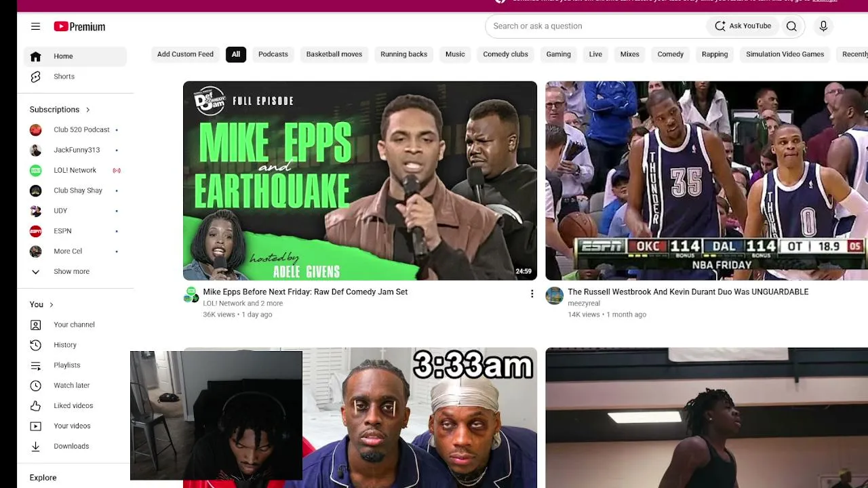
Task: Go to YouTube Premium home logo
Action: pos(79,26)
